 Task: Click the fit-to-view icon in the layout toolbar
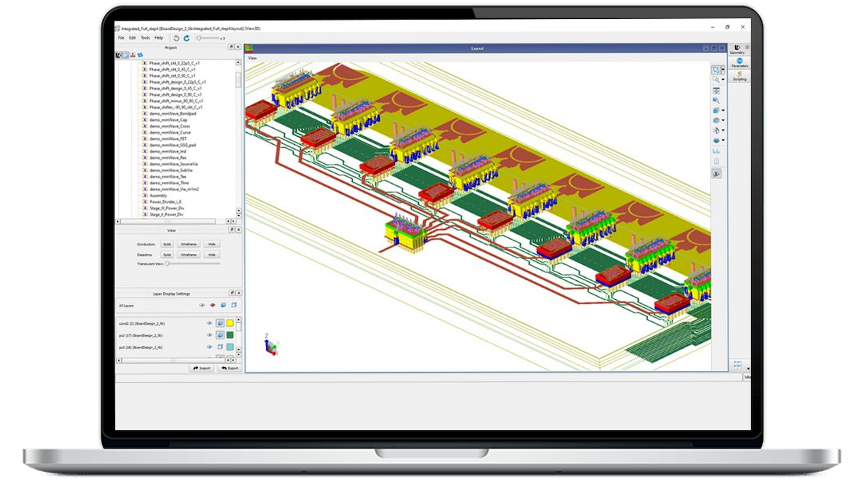716,91
